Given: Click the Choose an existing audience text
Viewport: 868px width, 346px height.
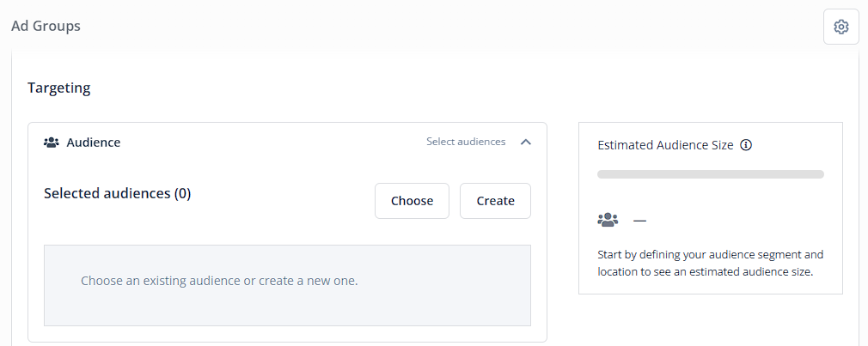Looking at the screenshot, I should [x=219, y=281].
